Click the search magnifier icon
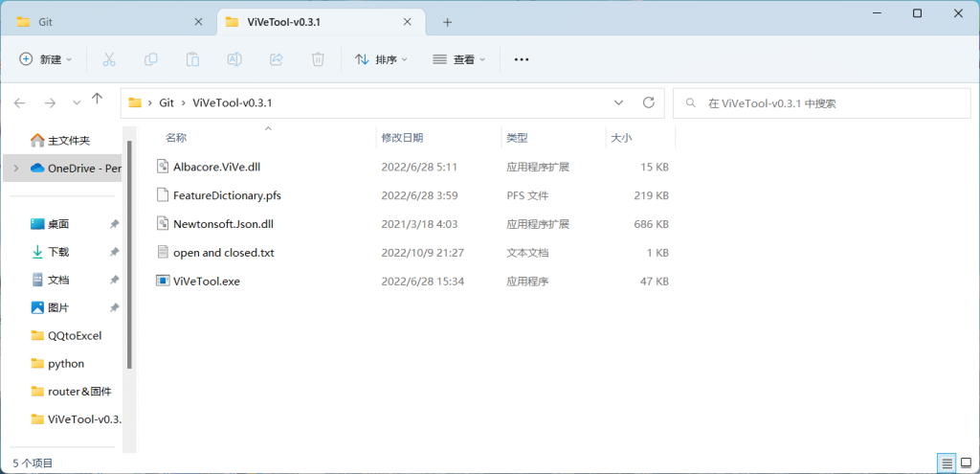980x474 pixels. [x=691, y=102]
